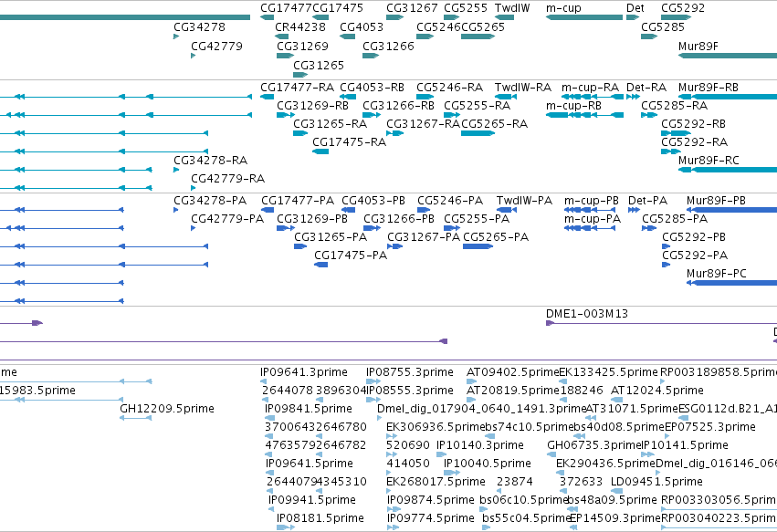Click the Mur89F-PC protein label
The image size is (777, 532).
716,274
